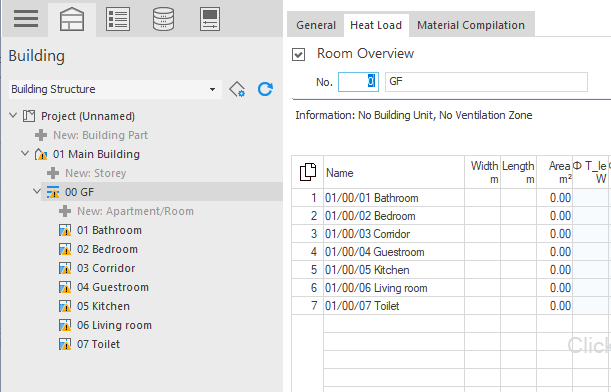Select 07 Toilet in the tree
611x392 pixels.
click(99, 344)
